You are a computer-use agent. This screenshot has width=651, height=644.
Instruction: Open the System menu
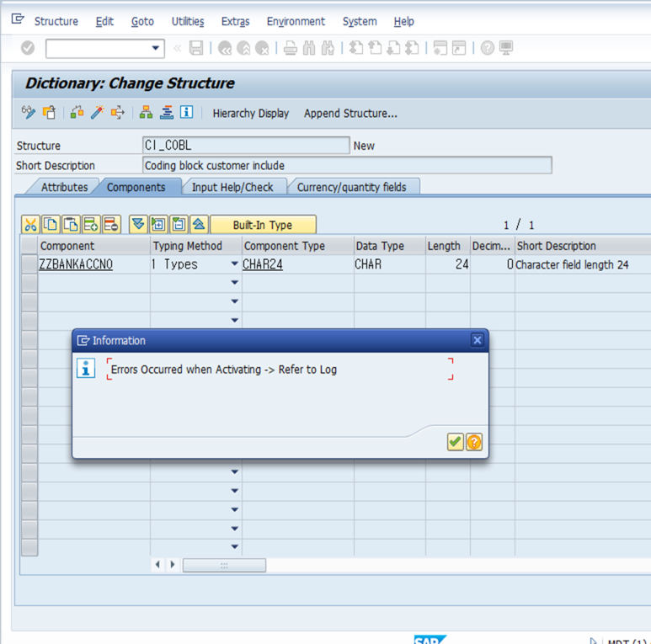point(360,21)
